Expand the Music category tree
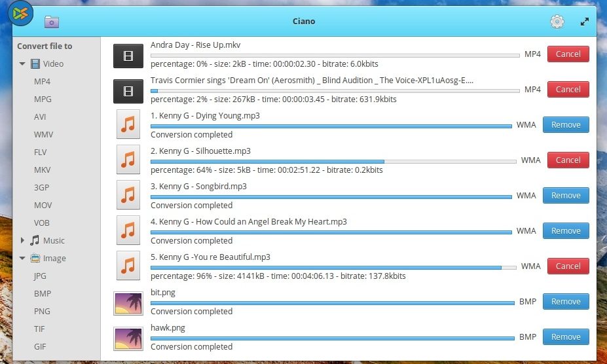Screen dimensions: 607x364 point(22,240)
